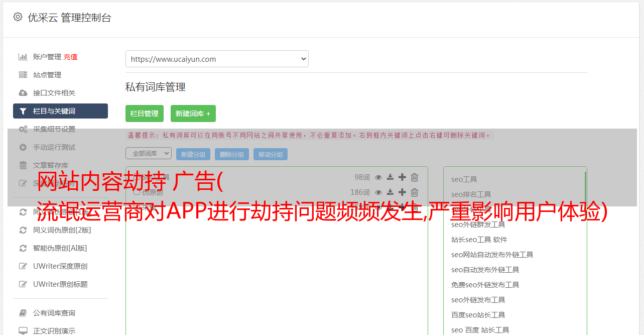Select keyword 'seo自动发布外链工具'

(x=485, y=270)
